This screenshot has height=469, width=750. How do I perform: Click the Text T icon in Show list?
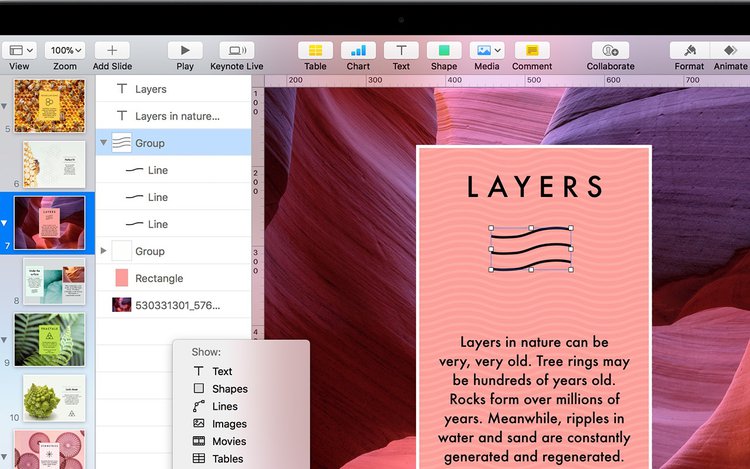pos(199,371)
